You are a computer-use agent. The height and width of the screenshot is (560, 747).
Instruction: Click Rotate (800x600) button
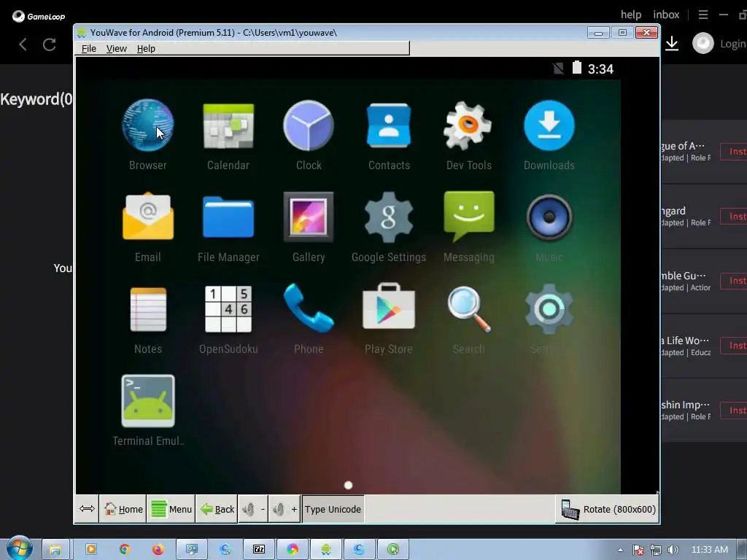[x=608, y=509]
